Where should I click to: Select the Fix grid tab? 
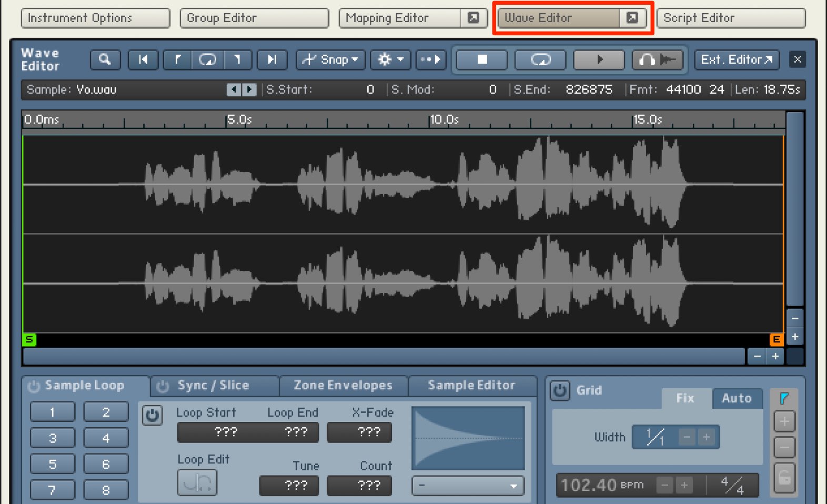coord(686,398)
